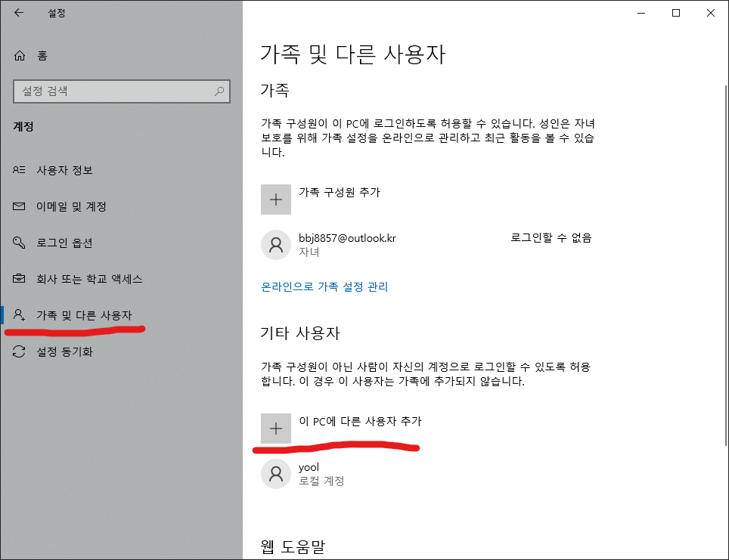Click the vertical scrollbar of the page
Image resolution: width=729 pixels, height=560 pixels.
tap(726, 265)
